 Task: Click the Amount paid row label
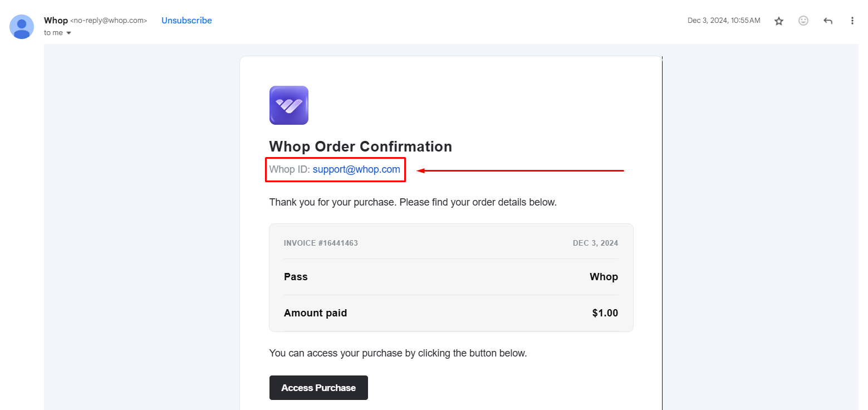315,313
